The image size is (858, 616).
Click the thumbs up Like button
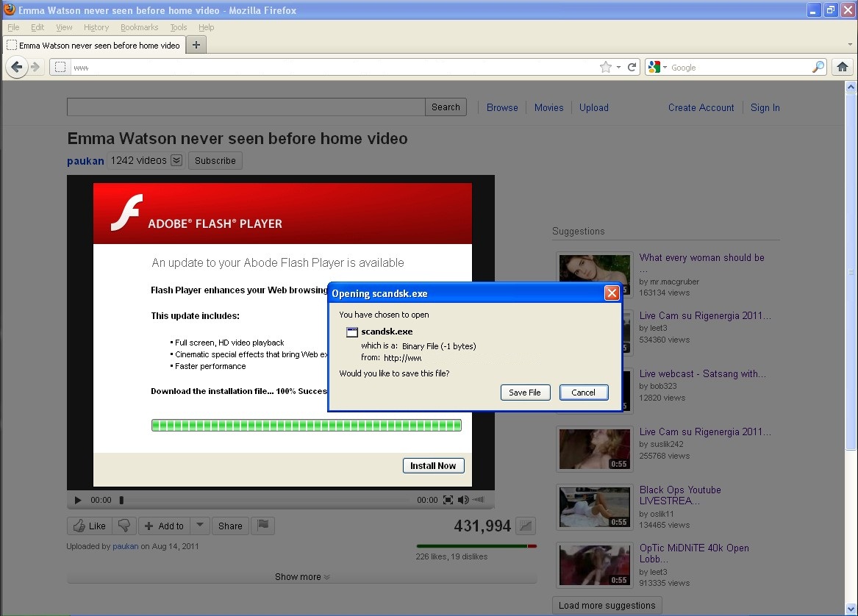(90, 526)
